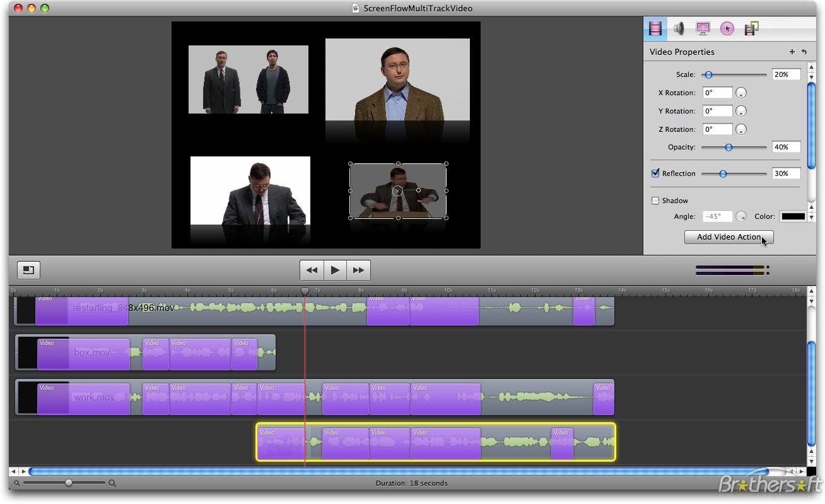Screen dimensions: 825x504
Task: Open the shadow angle dial control
Action: click(741, 216)
